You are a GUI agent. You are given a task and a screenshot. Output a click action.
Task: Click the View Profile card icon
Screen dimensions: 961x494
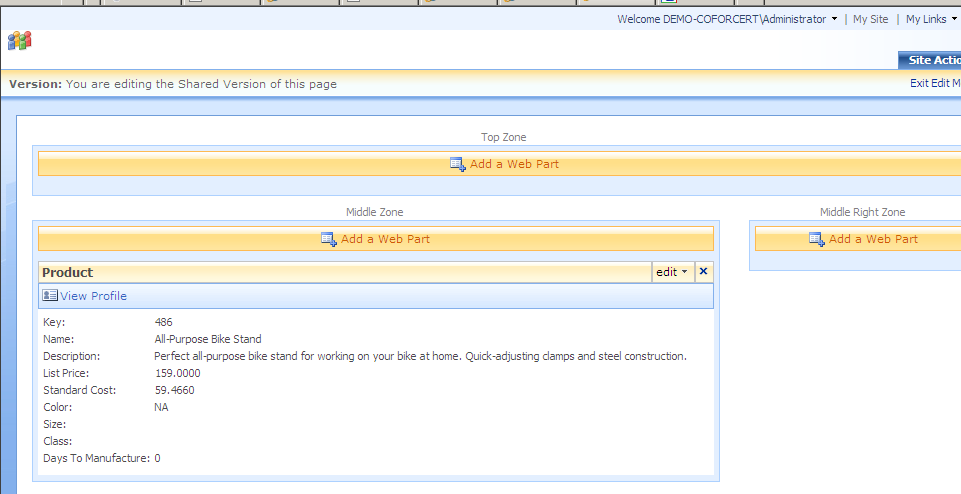(x=50, y=296)
